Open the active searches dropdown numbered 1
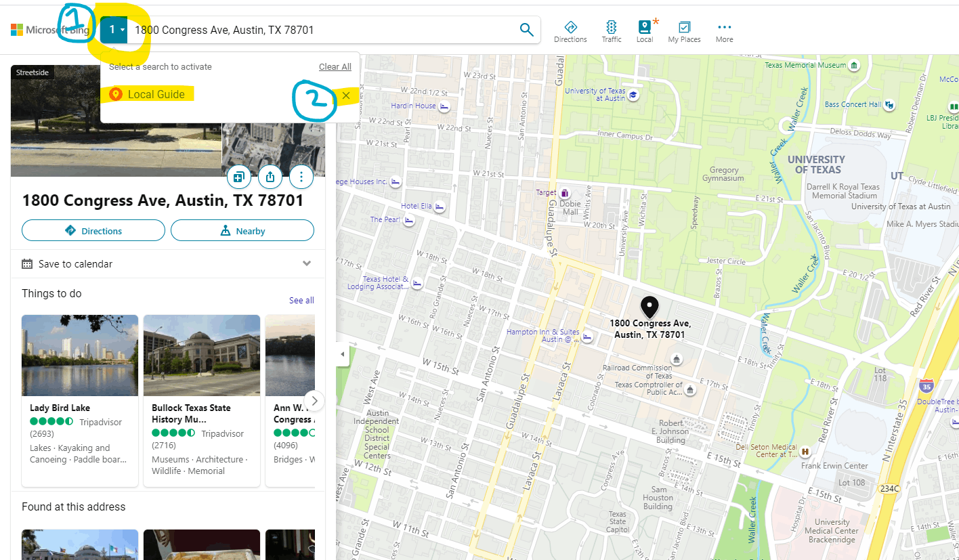The image size is (959, 560). point(114,30)
